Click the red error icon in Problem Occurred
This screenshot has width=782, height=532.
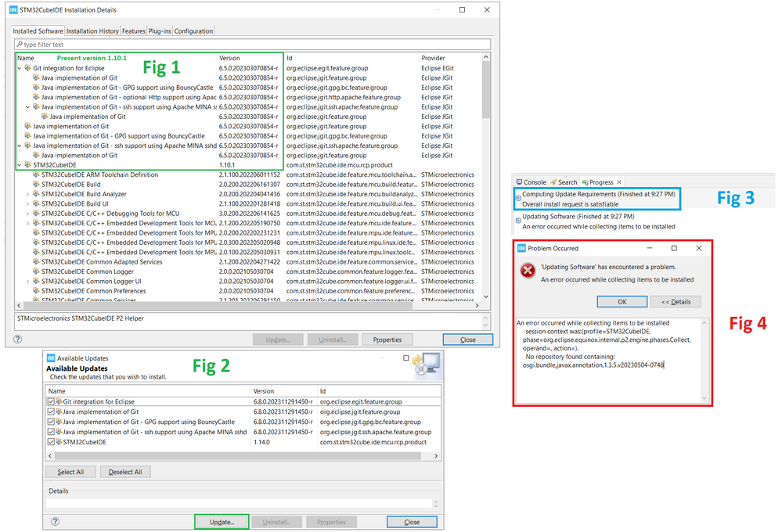tap(528, 270)
